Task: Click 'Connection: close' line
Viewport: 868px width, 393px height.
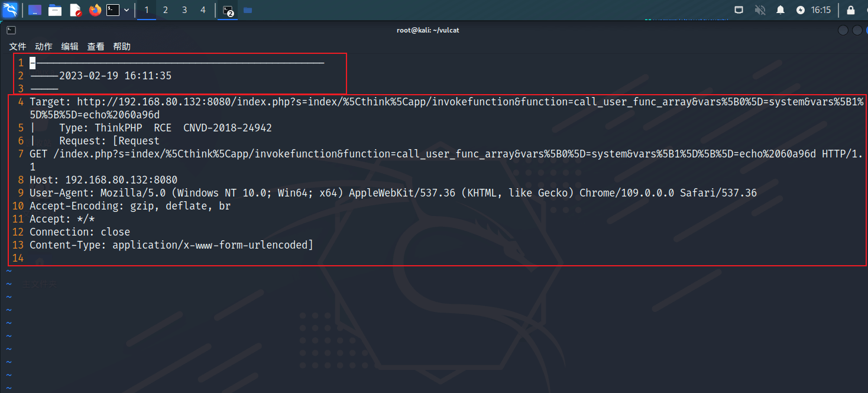Action: coord(80,232)
